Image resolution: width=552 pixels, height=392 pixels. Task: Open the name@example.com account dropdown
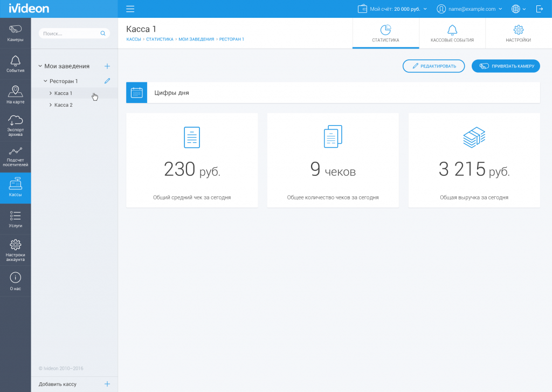[500, 9]
